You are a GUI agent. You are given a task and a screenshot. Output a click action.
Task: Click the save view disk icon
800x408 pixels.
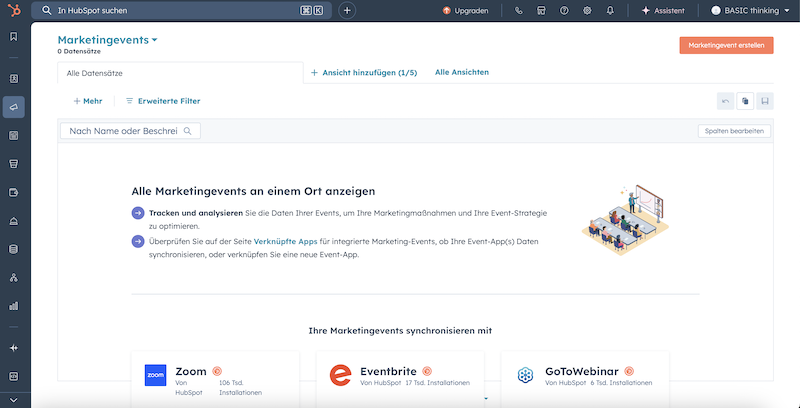765,101
